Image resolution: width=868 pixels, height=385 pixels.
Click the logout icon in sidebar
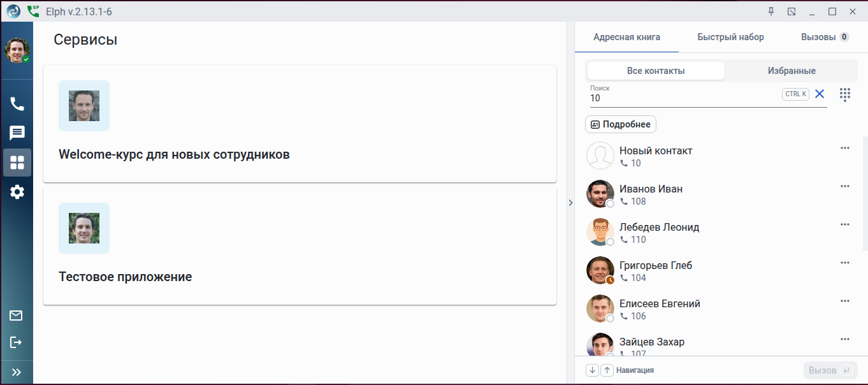(x=16, y=343)
